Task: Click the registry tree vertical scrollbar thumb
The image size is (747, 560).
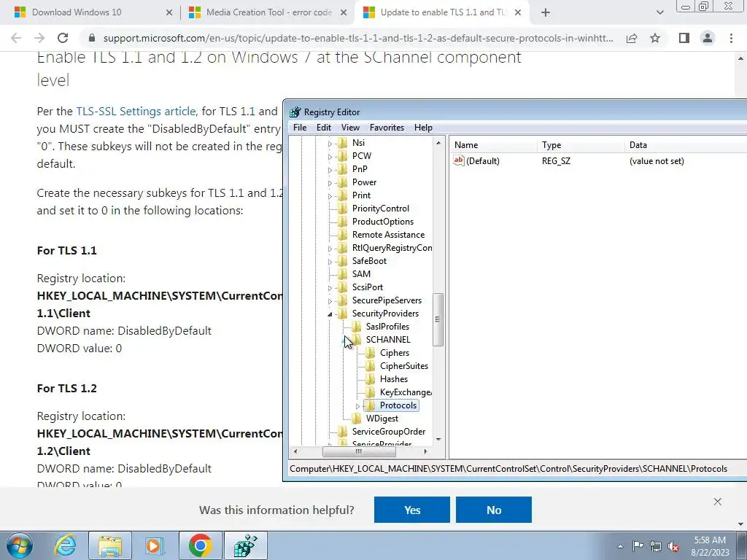Action: 438,319
